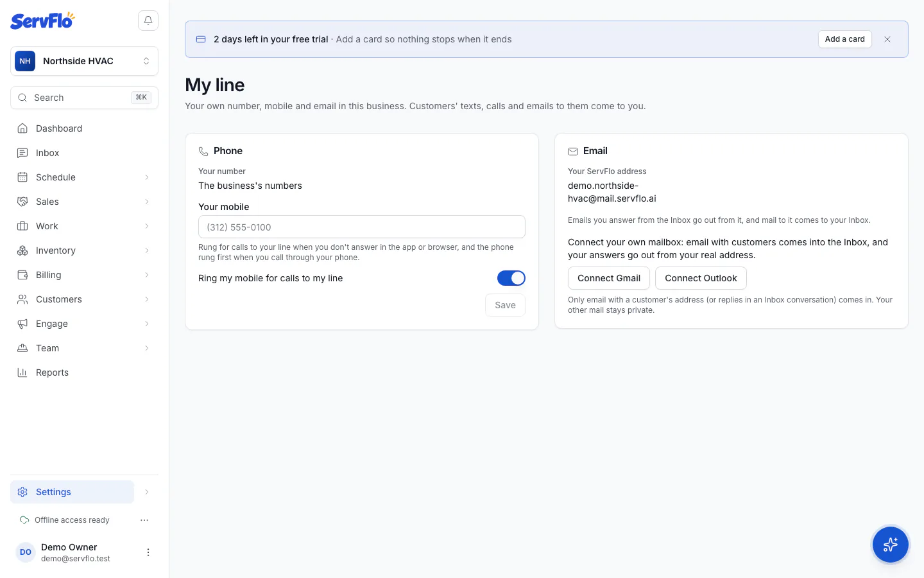Click the Customers people icon
Image resolution: width=924 pixels, height=578 pixels.
pyautogui.click(x=22, y=299)
